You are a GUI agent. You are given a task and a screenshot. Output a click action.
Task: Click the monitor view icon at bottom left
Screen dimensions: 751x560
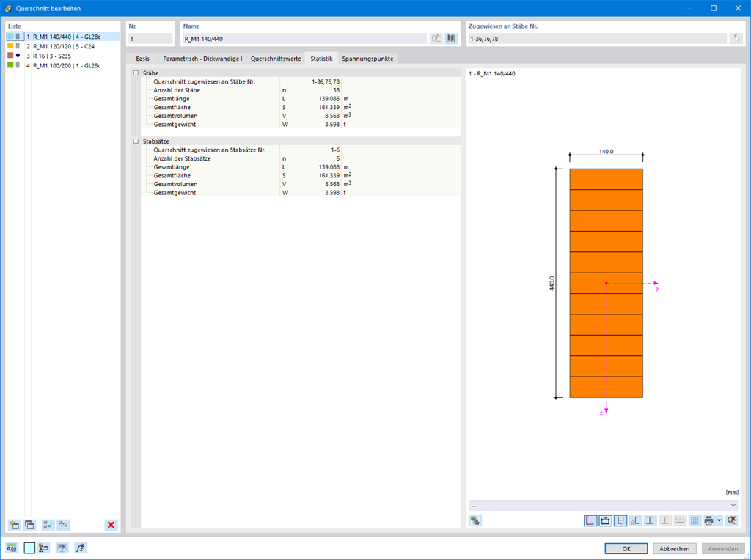point(62,548)
